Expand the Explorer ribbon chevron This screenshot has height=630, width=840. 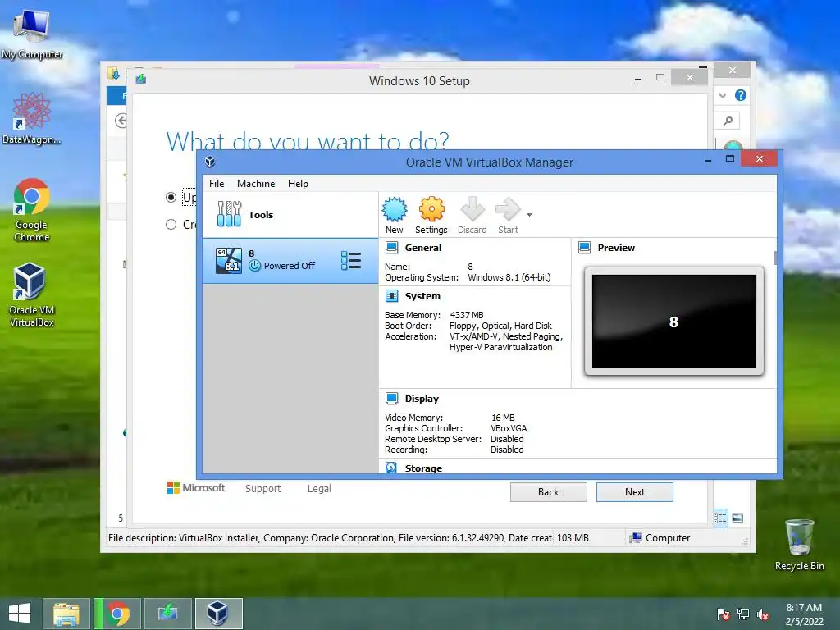tap(723, 95)
